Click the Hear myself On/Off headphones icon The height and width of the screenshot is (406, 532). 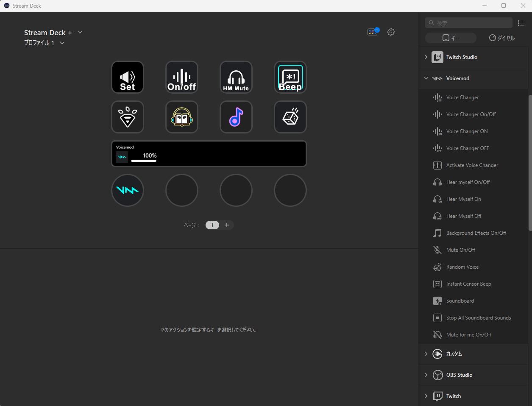click(x=437, y=182)
